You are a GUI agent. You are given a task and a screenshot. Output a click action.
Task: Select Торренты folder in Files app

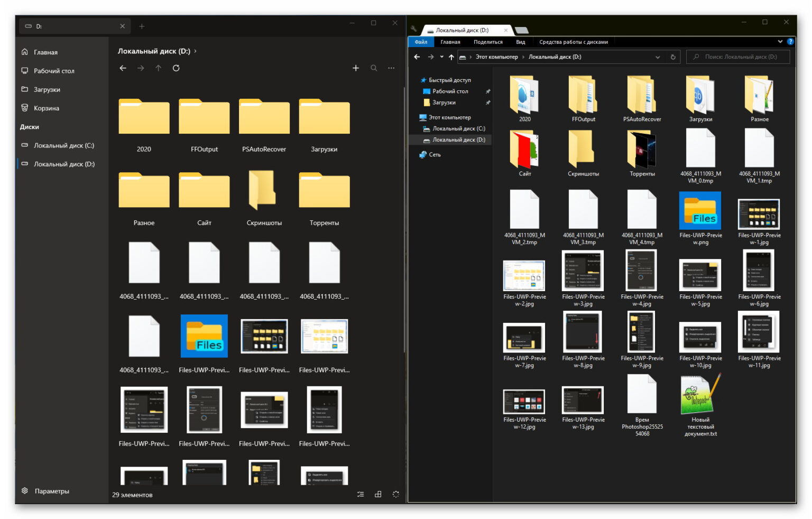click(324, 199)
